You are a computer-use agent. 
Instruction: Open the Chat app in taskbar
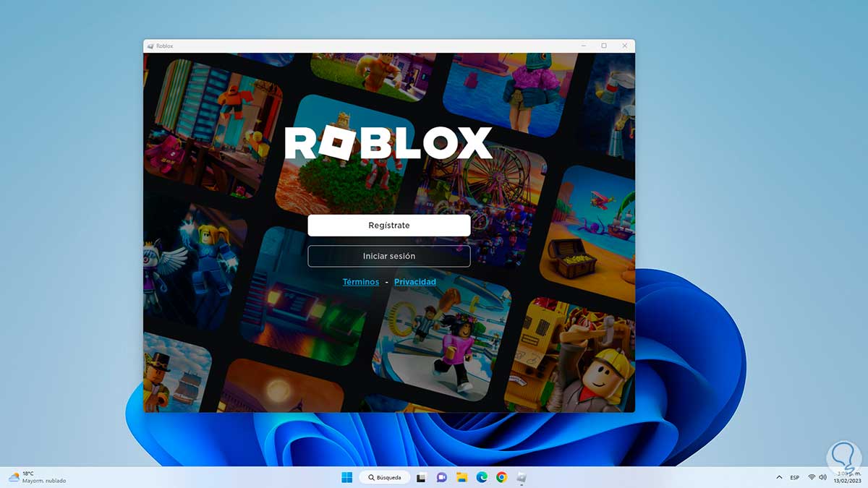[441, 477]
